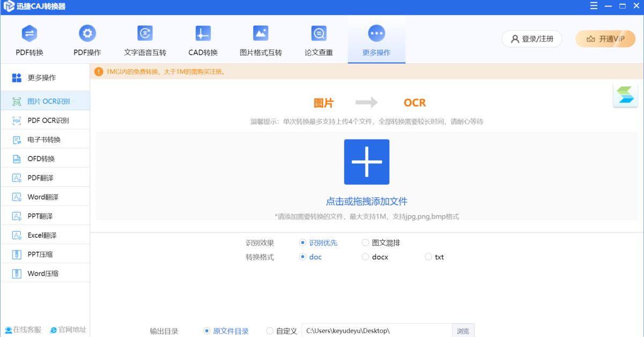The width and height of the screenshot is (644, 337).
Task: Switch output directory to 自定义
Action: tap(269, 331)
